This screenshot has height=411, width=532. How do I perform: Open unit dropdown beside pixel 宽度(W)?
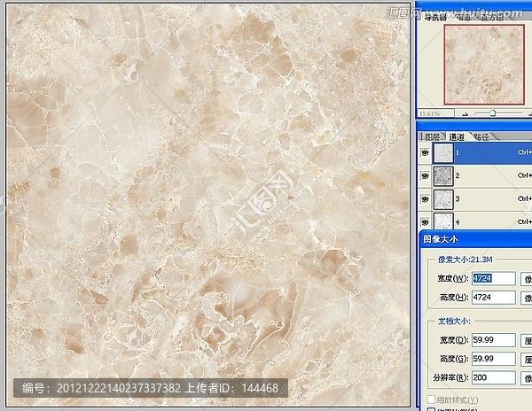pyautogui.click(x=526, y=279)
